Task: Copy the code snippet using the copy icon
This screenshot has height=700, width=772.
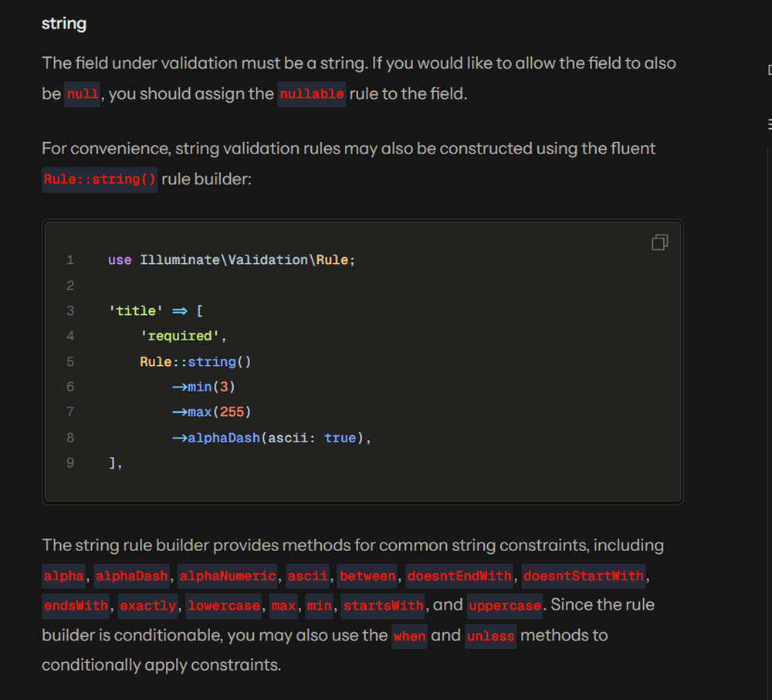Action: 659,242
